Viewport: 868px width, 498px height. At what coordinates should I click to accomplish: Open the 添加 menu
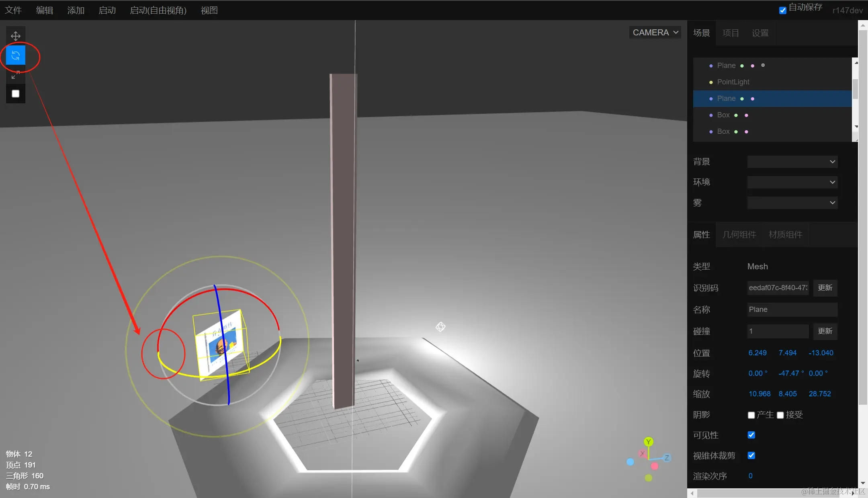tap(76, 10)
